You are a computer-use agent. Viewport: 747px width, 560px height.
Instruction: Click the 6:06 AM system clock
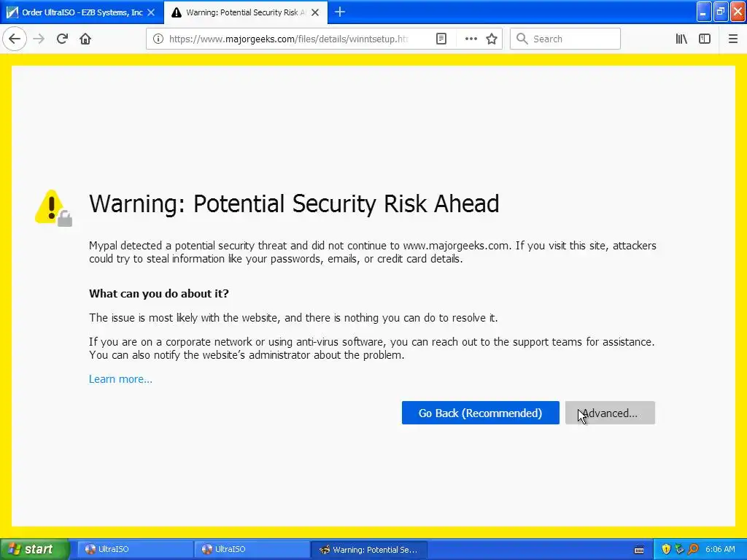720,549
